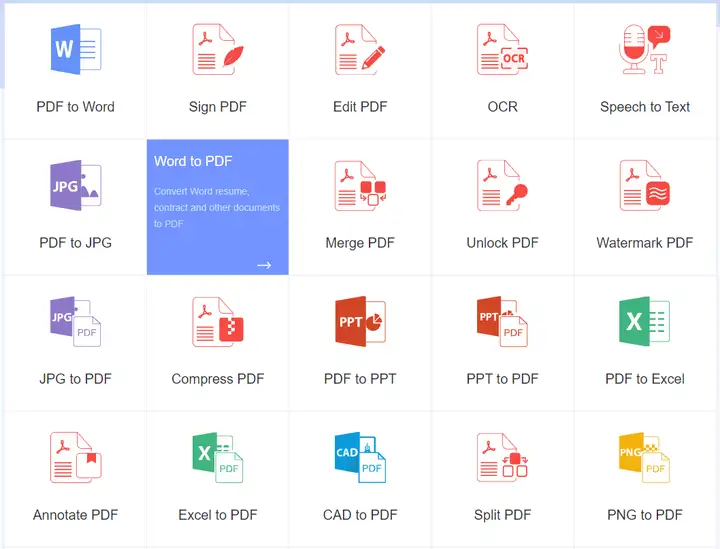
Task: Click the OCR text label
Action: (x=503, y=106)
